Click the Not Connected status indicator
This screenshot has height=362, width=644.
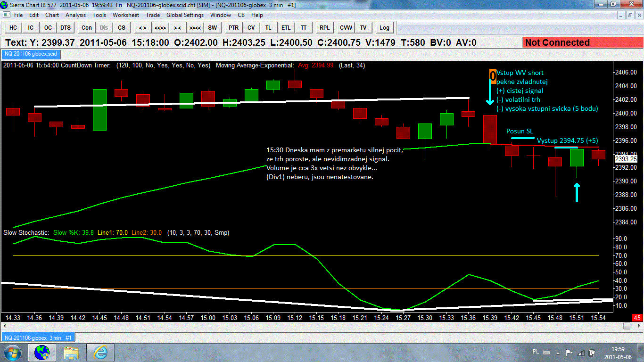pos(582,43)
